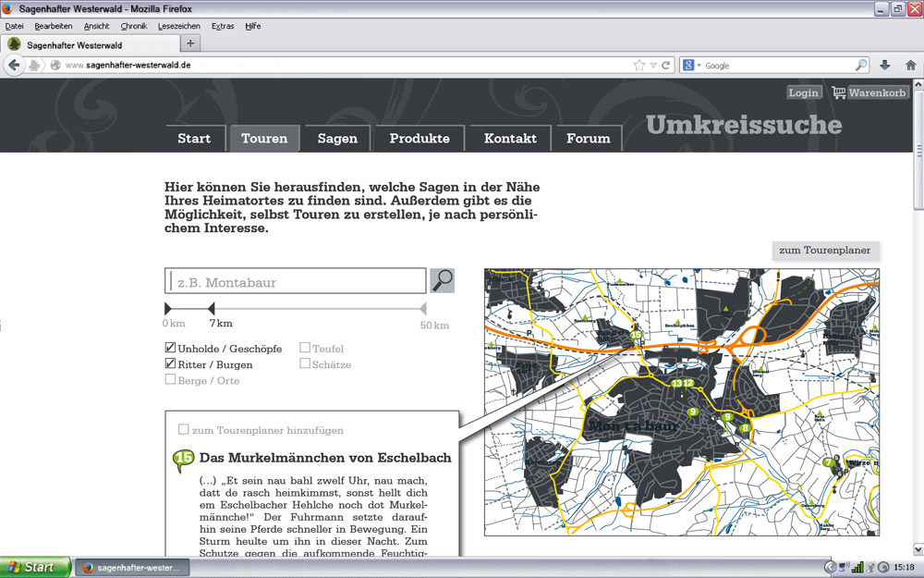Viewport: 924px width, 578px height.
Task: Enable the zum Tourenplaner hinzufügen checkbox
Action: click(x=183, y=430)
